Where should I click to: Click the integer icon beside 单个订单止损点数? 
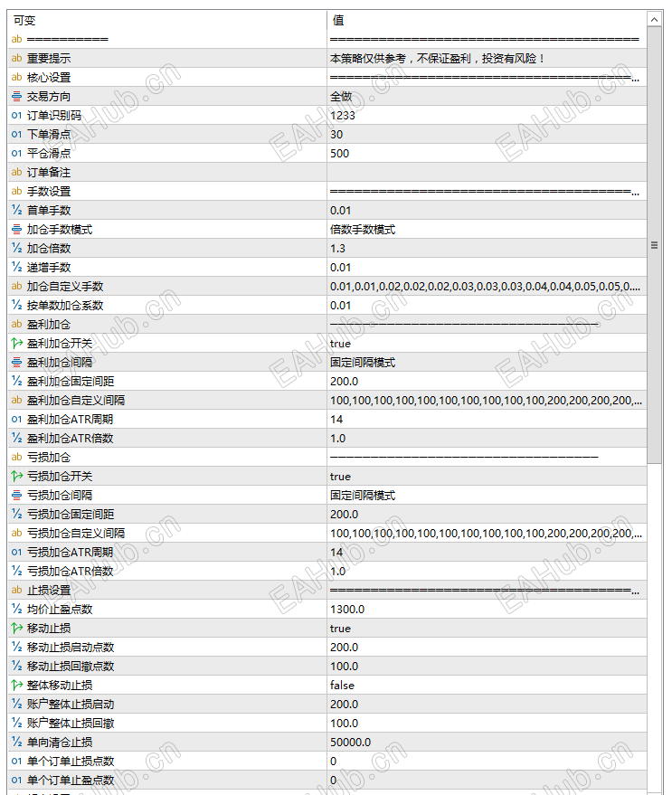[x=17, y=762]
